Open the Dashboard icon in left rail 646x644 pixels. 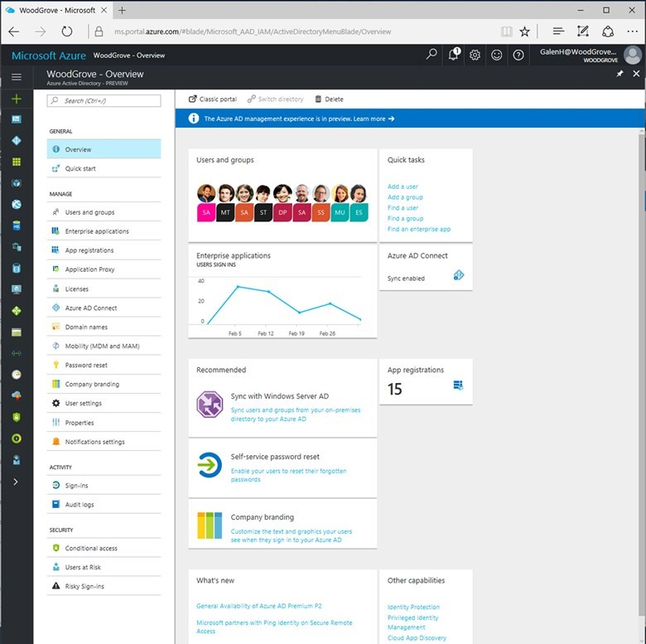[x=17, y=119]
